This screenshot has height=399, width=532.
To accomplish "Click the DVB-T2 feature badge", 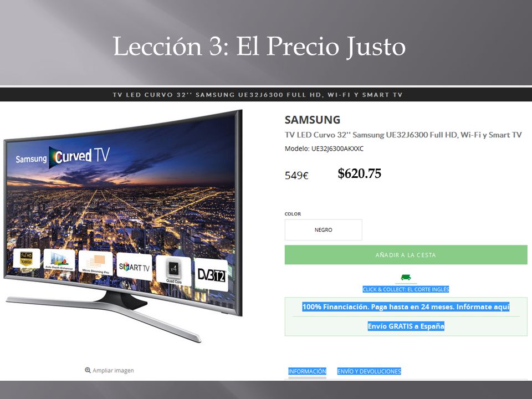I will (x=211, y=275).
